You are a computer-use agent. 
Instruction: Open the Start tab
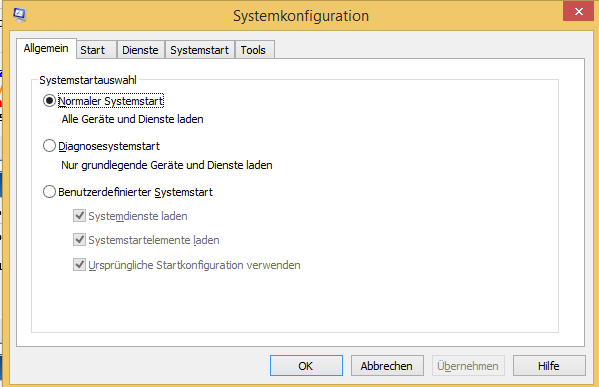pyautogui.click(x=92, y=50)
